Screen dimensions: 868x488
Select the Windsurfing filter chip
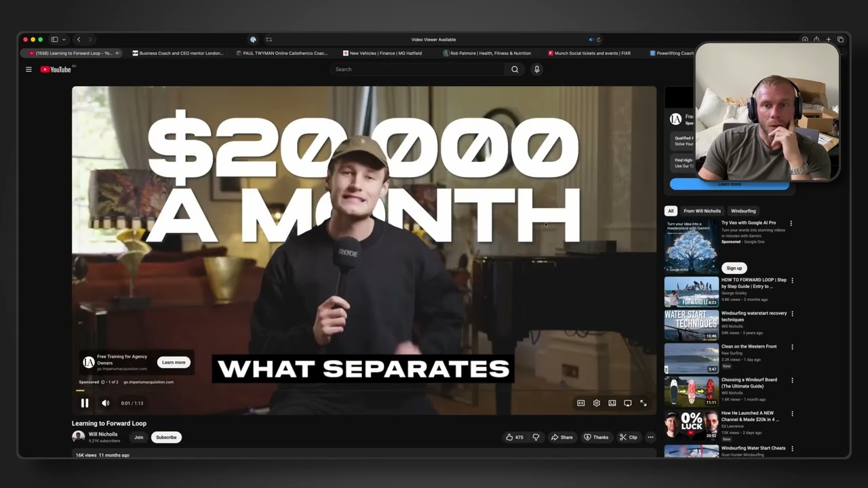coord(743,211)
